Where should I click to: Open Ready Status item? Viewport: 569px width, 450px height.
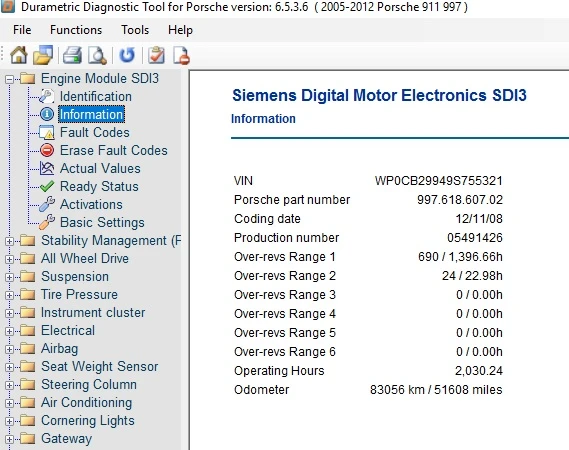tap(99, 187)
